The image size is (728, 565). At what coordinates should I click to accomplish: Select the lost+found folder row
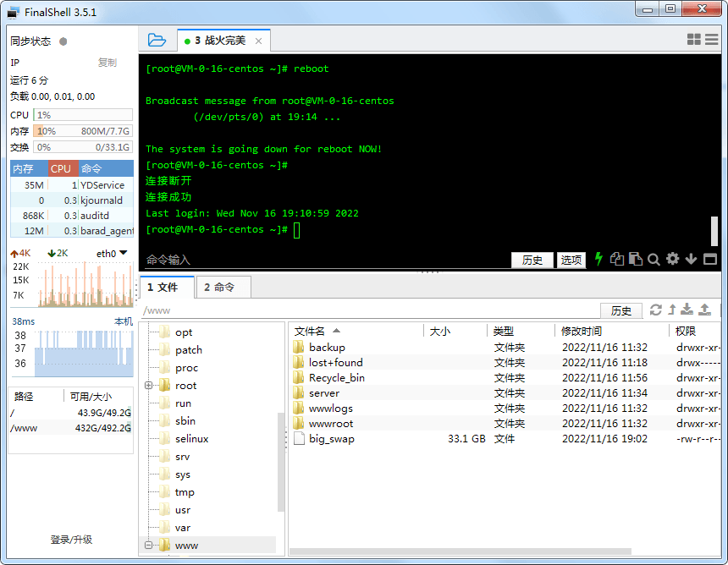pyautogui.click(x=505, y=362)
